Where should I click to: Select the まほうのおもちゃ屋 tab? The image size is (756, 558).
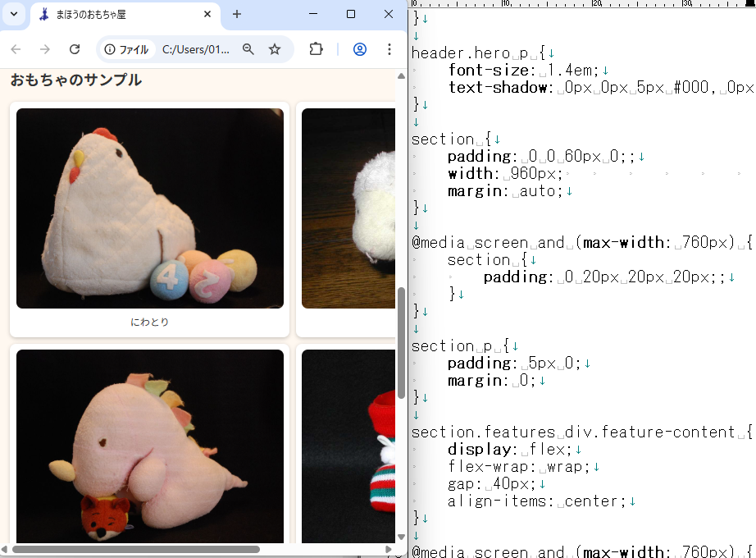tap(115, 15)
